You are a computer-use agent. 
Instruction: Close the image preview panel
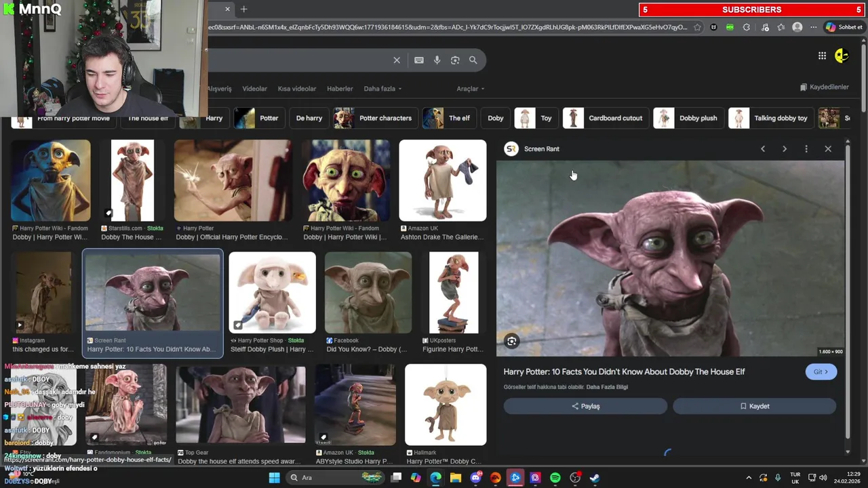click(x=828, y=148)
